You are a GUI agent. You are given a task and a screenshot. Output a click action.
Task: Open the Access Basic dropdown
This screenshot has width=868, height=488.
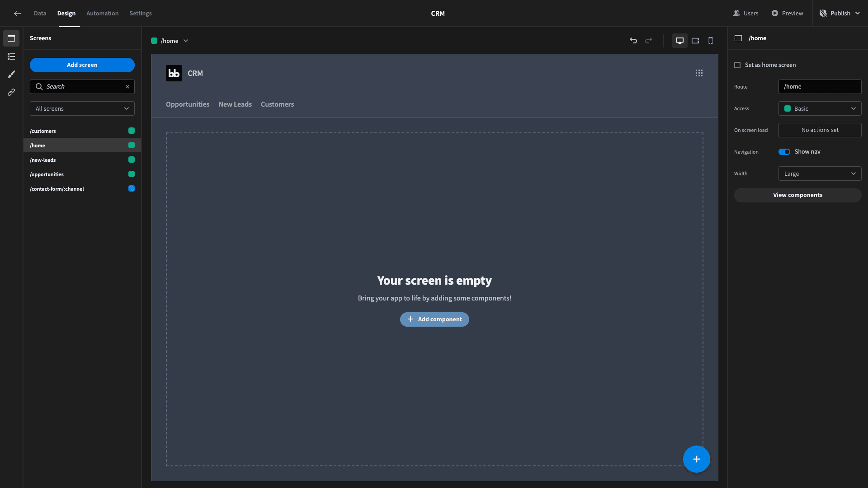[x=820, y=108]
